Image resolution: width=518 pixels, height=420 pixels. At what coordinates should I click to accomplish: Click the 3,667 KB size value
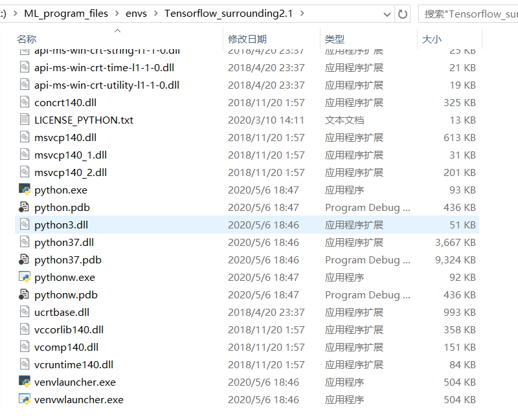pyautogui.click(x=455, y=243)
